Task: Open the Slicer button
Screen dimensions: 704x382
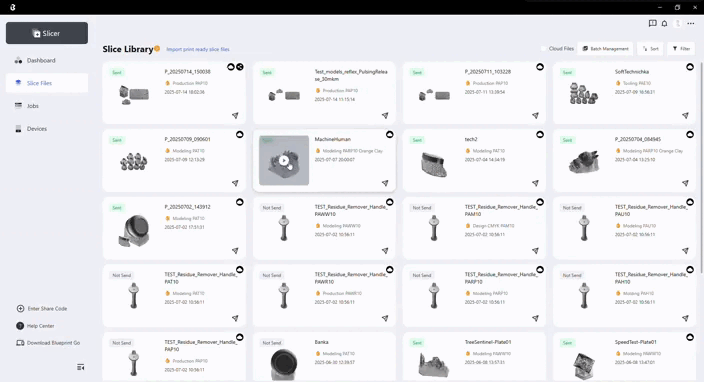Action: [x=47, y=33]
